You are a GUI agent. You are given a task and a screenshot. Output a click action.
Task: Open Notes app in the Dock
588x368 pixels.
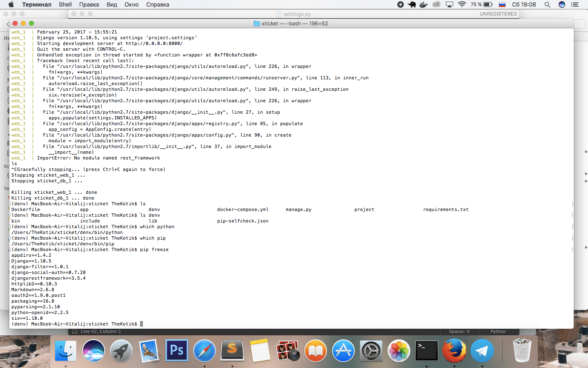click(260, 351)
